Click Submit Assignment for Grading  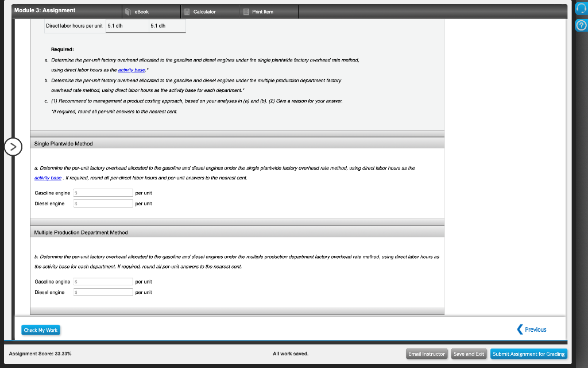click(x=528, y=354)
